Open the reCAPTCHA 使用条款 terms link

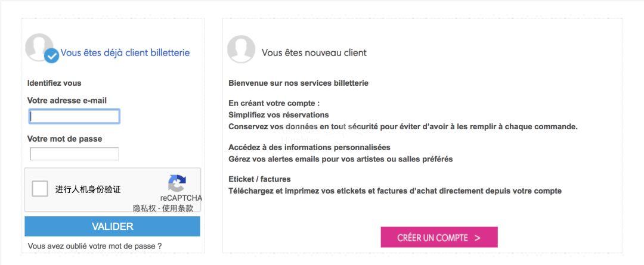tap(178, 208)
